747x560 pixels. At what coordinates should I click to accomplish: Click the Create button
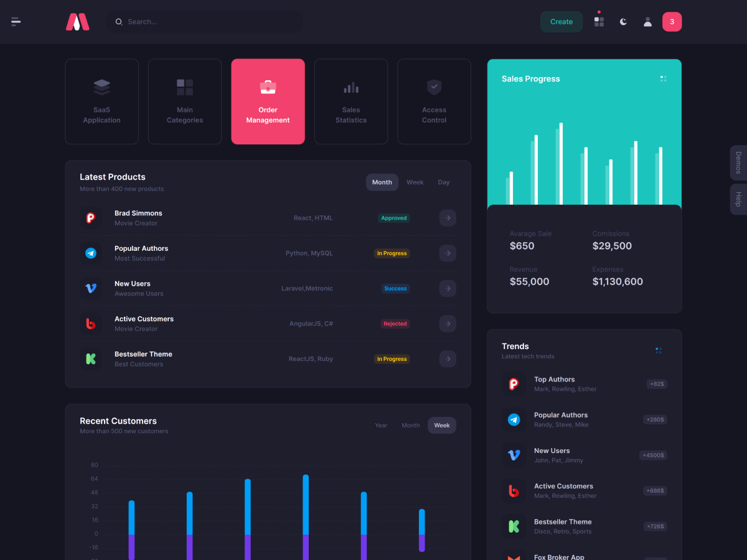click(561, 21)
